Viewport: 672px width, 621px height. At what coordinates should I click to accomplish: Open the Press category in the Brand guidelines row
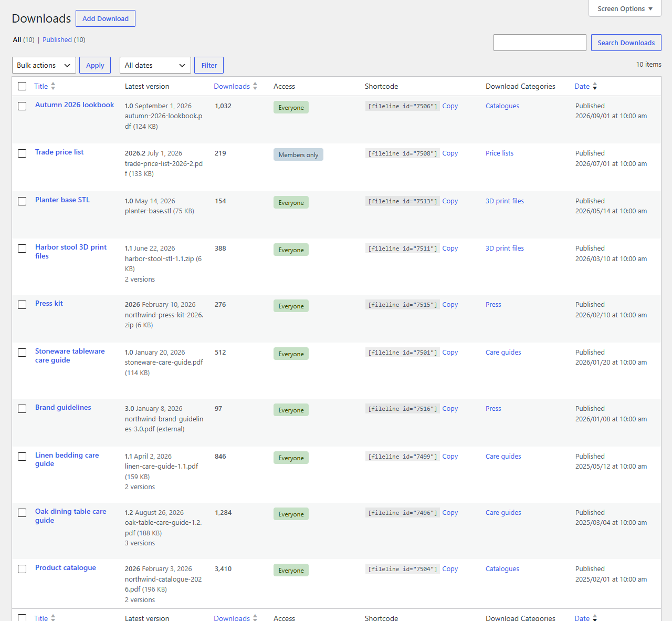493,409
